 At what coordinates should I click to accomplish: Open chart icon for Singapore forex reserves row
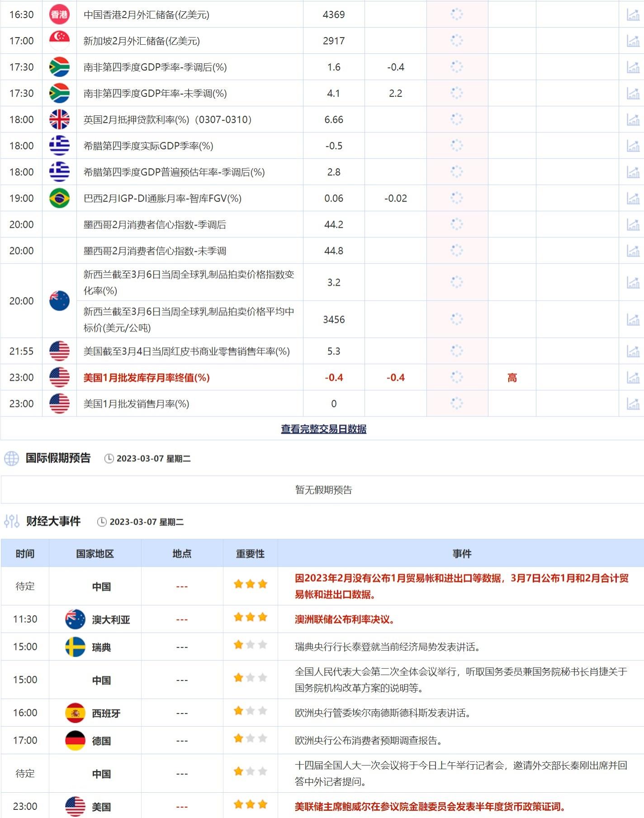[x=633, y=41]
